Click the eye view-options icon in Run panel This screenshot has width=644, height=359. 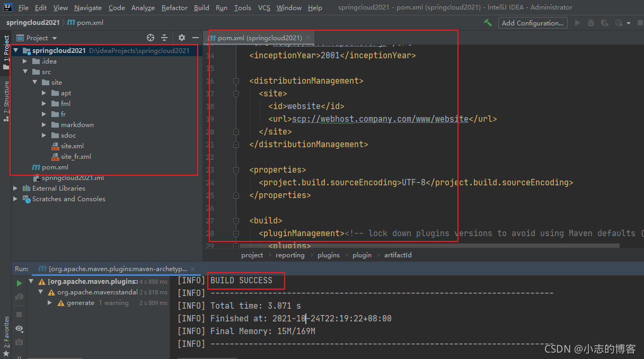click(19, 328)
